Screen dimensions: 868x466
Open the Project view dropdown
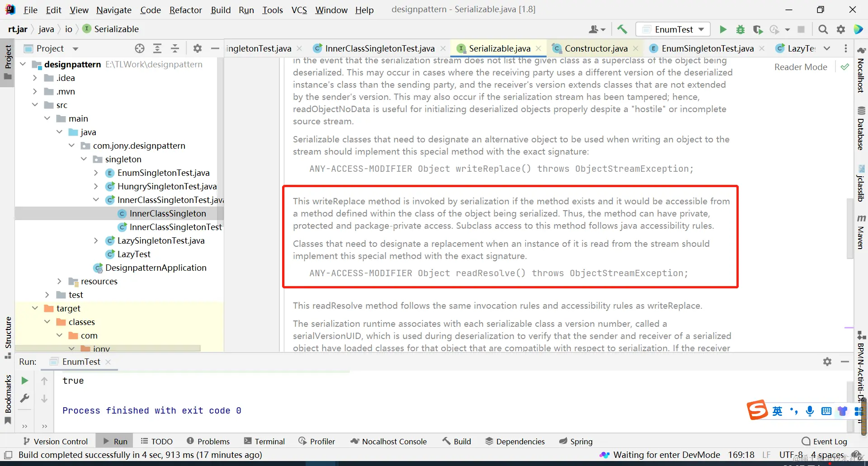75,48
